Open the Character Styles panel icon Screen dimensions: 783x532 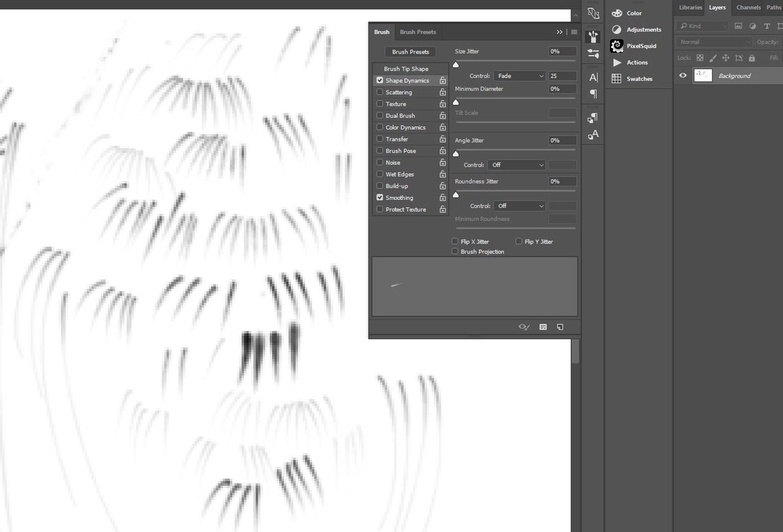593,135
